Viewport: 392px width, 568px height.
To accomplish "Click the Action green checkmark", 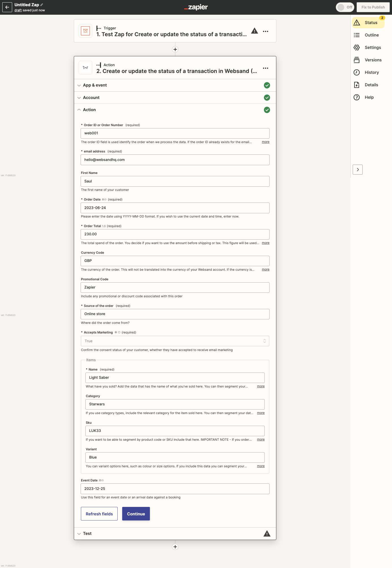I will (x=267, y=110).
